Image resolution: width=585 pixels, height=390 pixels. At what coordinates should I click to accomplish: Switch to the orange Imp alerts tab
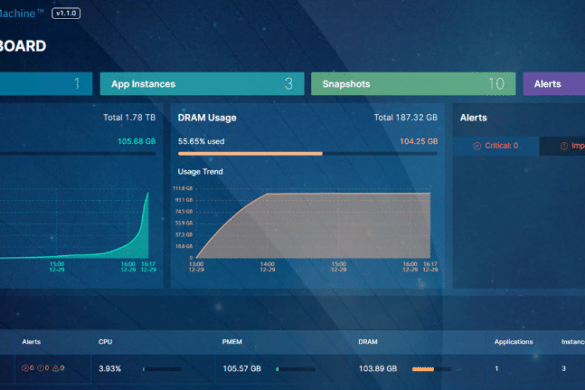(x=562, y=146)
